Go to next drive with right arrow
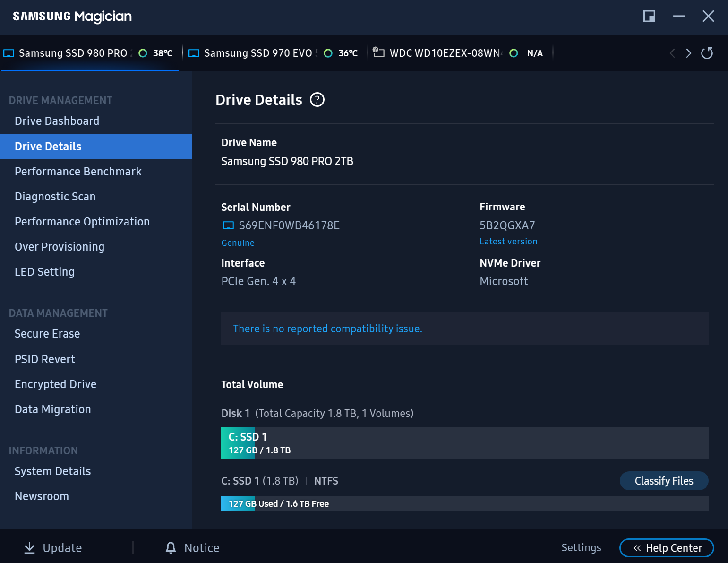 click(688, 53)
